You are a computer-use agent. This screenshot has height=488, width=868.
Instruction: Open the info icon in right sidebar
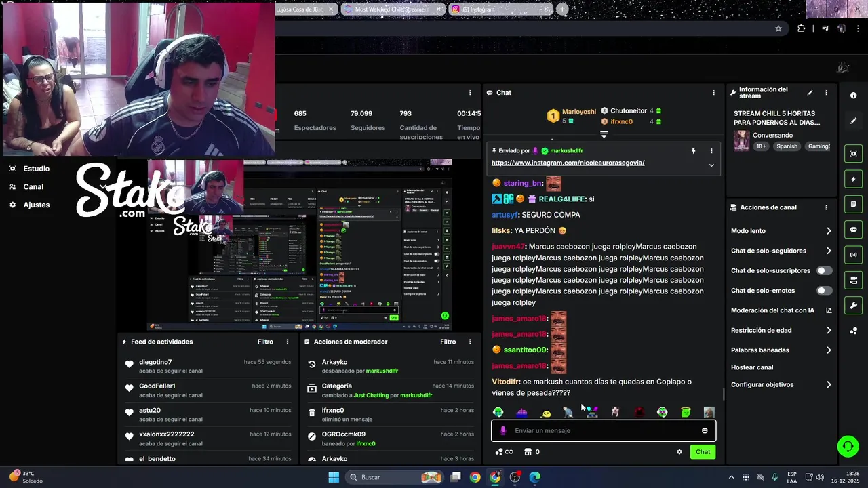pyautogui.click(x=853, y=96)
